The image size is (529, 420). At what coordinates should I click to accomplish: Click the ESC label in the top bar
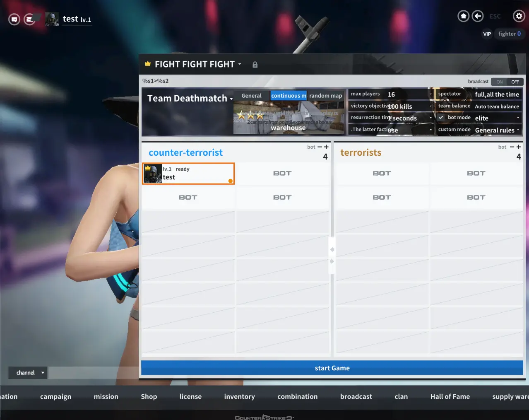(495, 17)
